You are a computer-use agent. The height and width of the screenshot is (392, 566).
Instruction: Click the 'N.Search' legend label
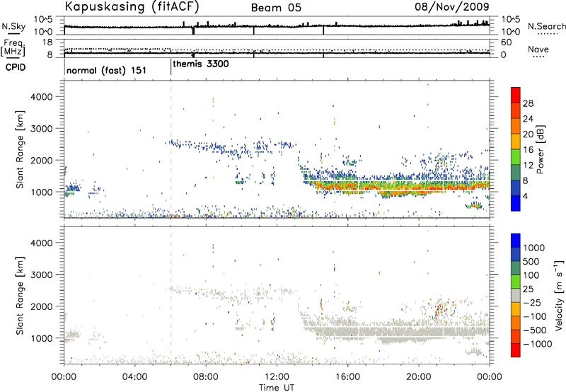pos(546,26)
